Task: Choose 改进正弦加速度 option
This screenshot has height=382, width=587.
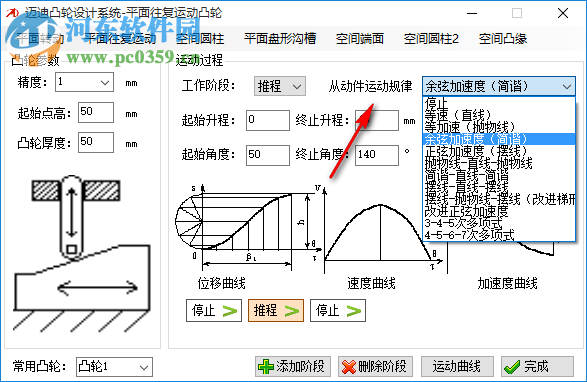Action: pyautogui.click(x=499, y=211)
